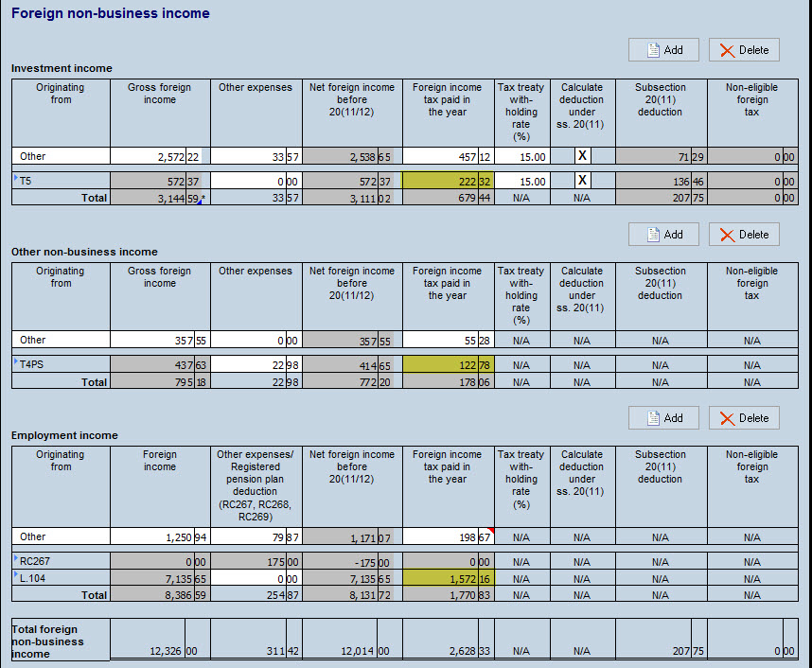This screenshot has width=812, height=668.
Task: Click the red corner marker in the 198.67 cell
Action: click(x=491, y=531)
